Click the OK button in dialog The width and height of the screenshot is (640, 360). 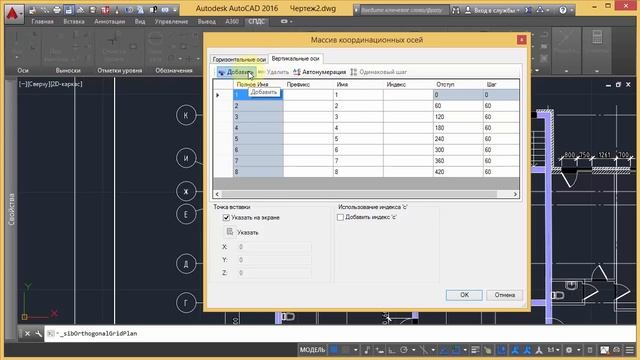(464, 295)
